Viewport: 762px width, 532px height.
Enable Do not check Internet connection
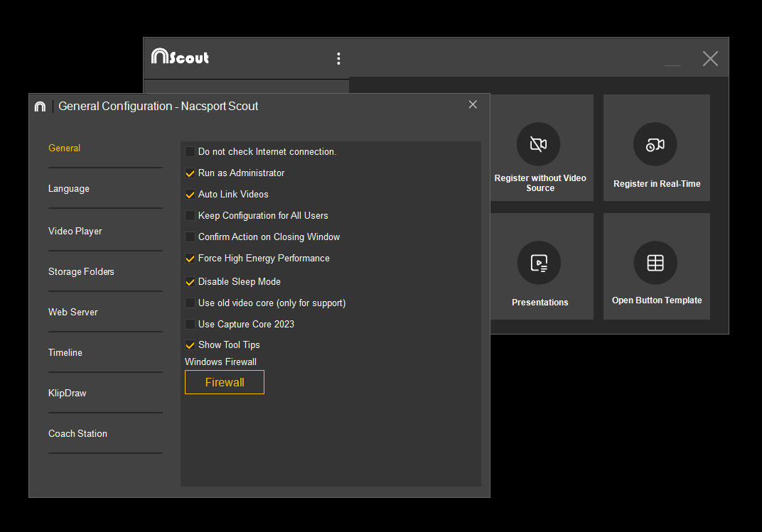(190, 152)
